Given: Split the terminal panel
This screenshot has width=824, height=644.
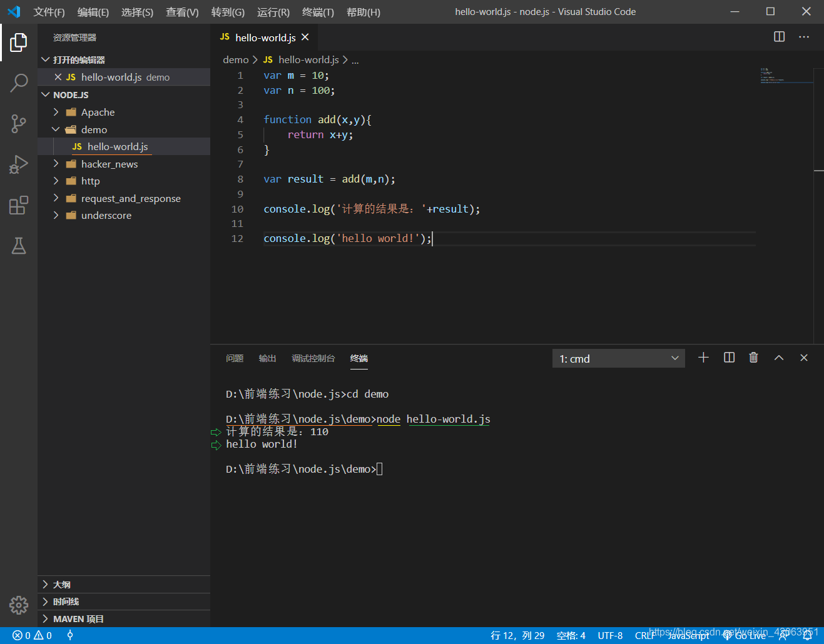Looking at the screenshot, I should point(729,358).
